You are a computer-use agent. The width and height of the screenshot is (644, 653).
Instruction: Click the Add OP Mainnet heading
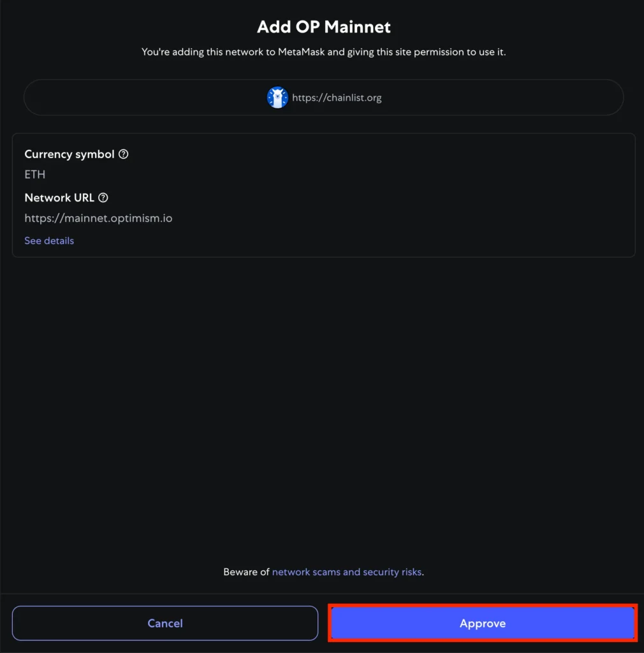point(323,27)
